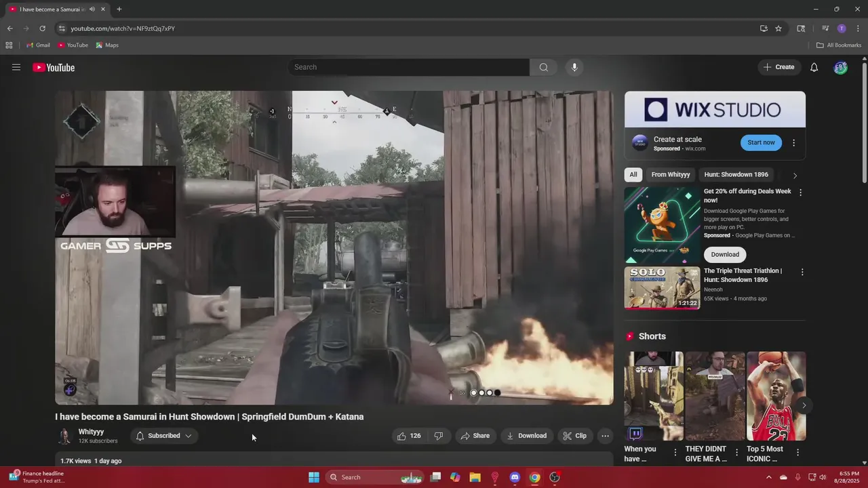868x488 pixels.
Task: Open the Whityyy channel avatar
Action: [64, 436]
